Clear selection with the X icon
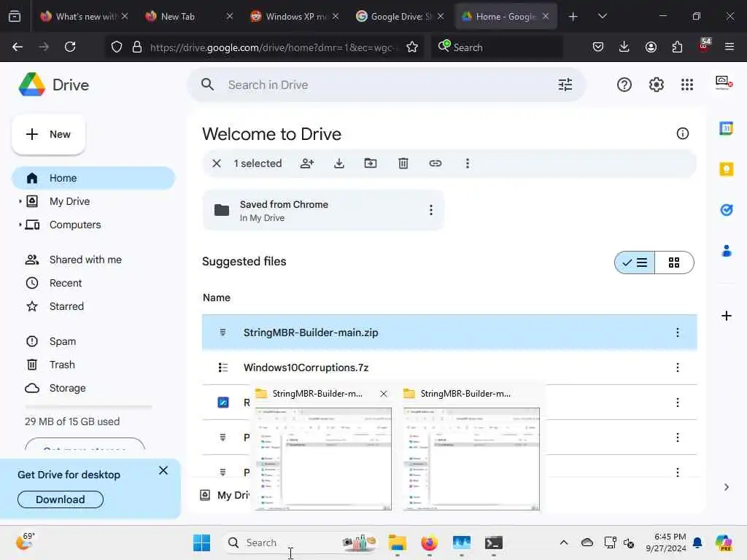Screen dimensions: 747x560 click(x=216, y=163)
